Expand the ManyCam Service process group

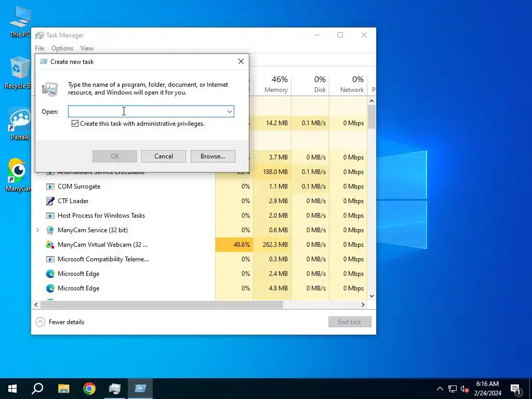37,230
